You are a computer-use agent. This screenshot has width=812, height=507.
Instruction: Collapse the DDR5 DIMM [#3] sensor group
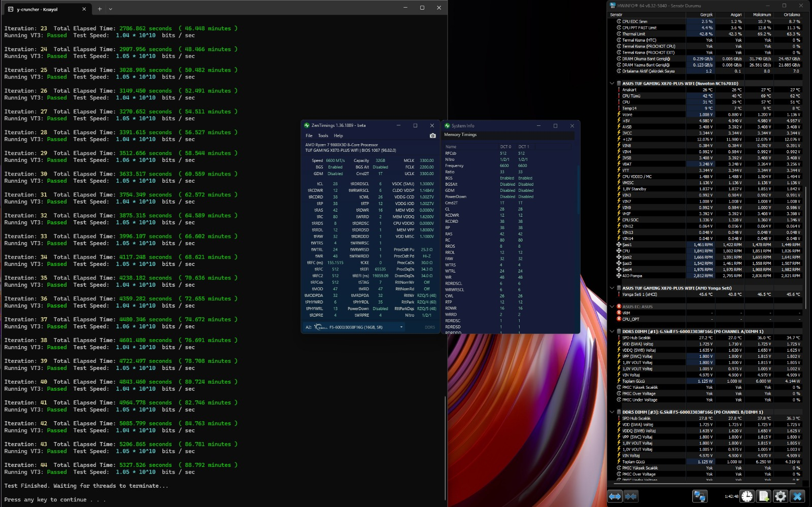(x=612, y=412)
